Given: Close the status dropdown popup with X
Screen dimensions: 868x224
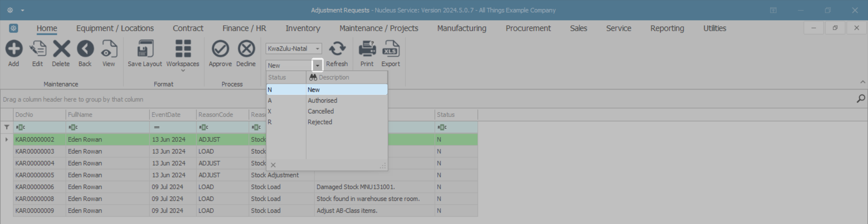Looking at the screenshot, I should coord(273,165).
